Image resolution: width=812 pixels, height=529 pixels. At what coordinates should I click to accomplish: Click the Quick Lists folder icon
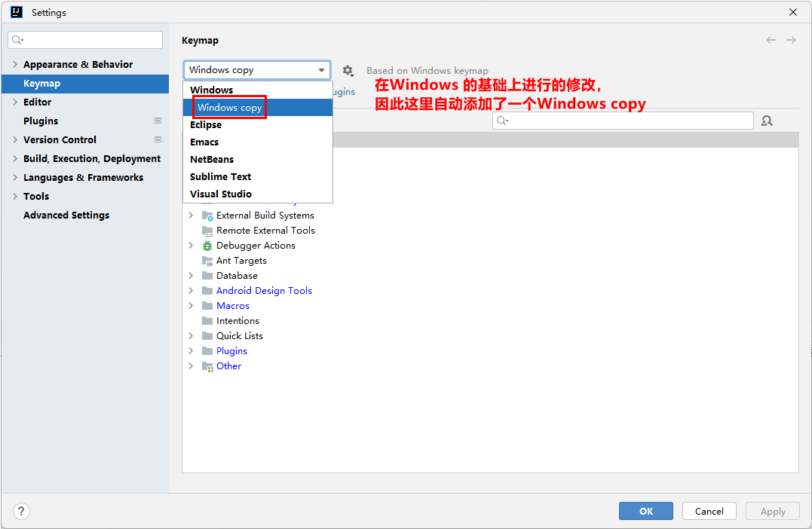(207, 335)
